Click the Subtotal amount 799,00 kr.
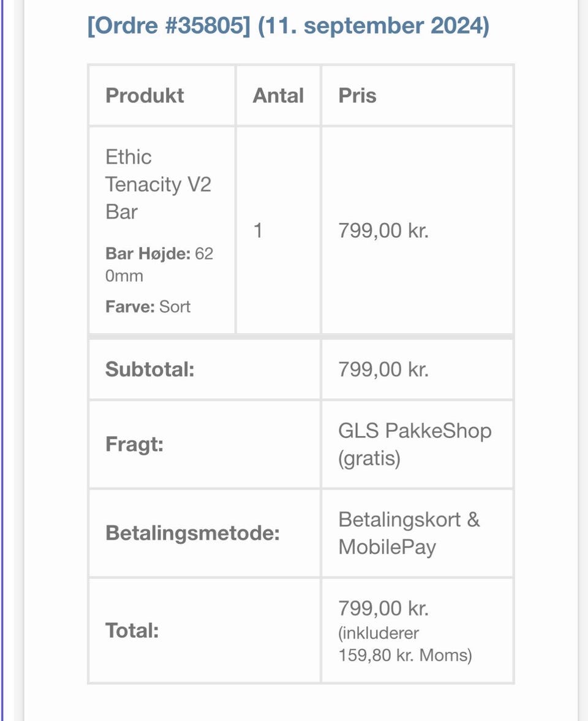Image resolution: width=588 pixels, height=721 pixels. click(x=383, y=369)
